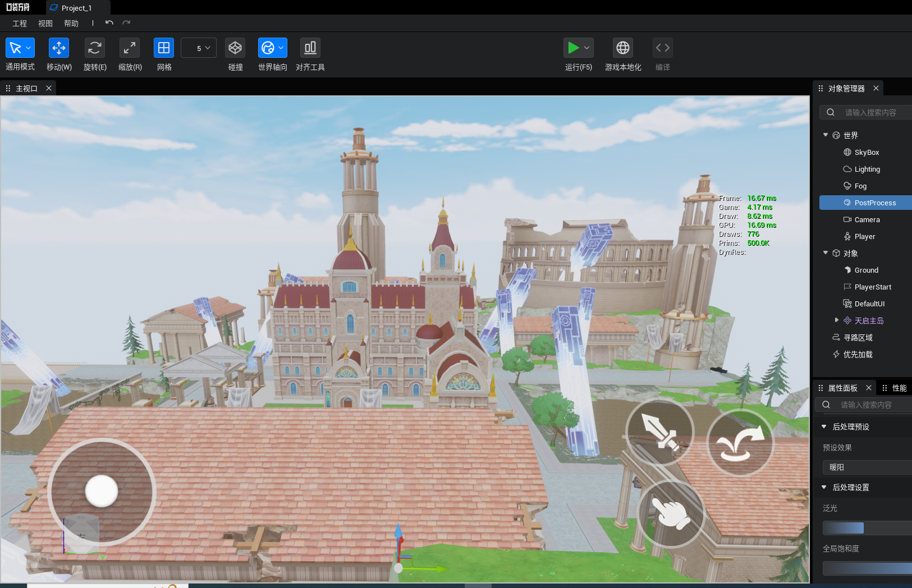Collapse the 后处理预设 section

pos(824,426)
